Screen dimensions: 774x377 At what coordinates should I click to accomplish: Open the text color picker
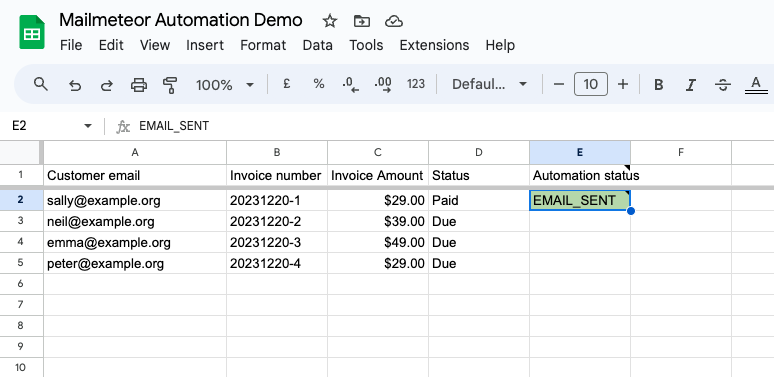tap(756, 85)
